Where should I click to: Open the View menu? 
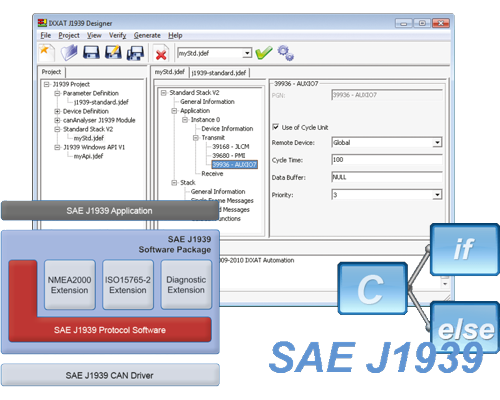coord(94,35)
